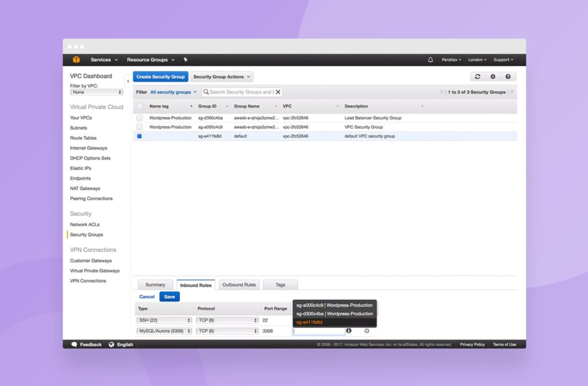588x386 pixels.
Task: Open the Resource Groups dropdown
Action: pyautogui.click(x=150, y=60)
